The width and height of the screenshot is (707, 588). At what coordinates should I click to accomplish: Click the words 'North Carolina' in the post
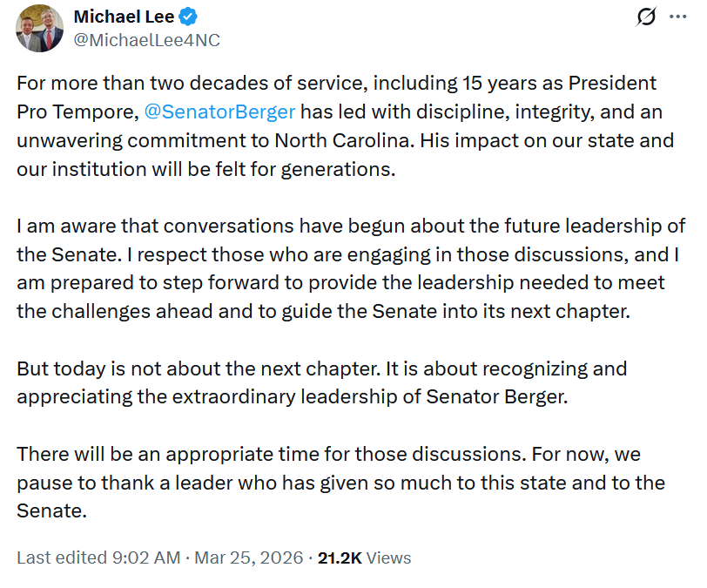344,140
